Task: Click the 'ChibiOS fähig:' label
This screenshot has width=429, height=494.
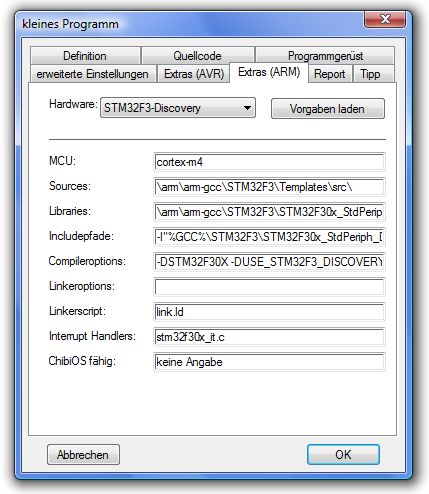Action: (x=82, y=361)
